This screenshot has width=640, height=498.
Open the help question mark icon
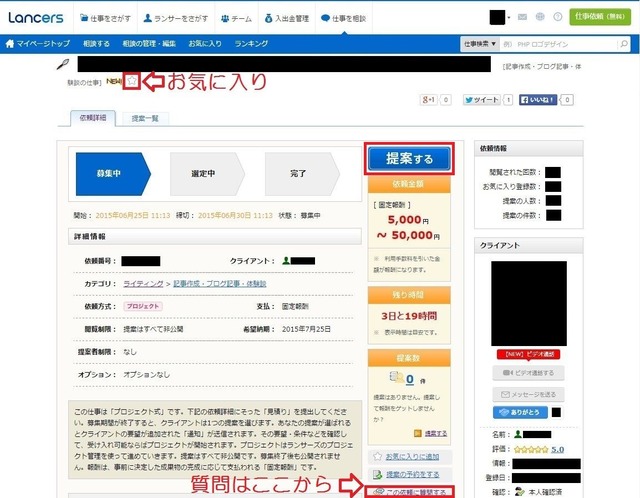point(558,17)
